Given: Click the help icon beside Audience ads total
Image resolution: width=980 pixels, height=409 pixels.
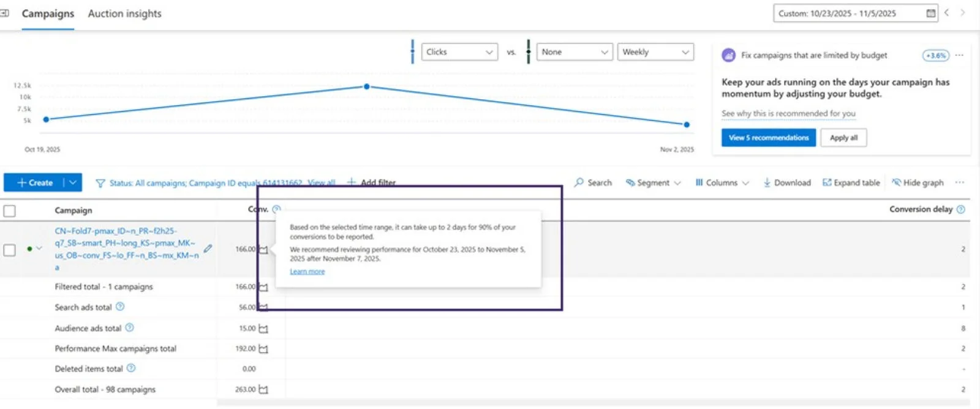Looking at the screenshot, I should tap(129, 328).
